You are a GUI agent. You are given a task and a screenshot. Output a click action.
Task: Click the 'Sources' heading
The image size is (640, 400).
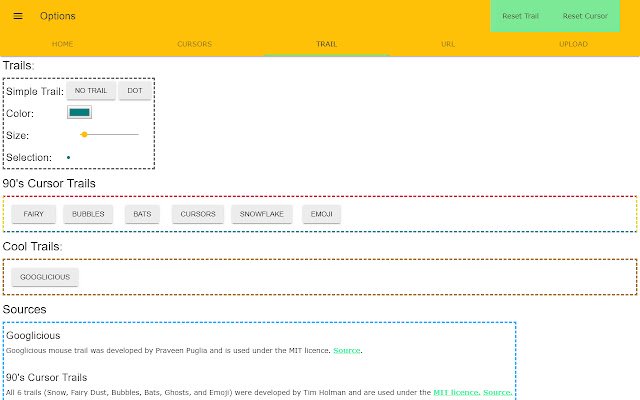coord(24,309)
